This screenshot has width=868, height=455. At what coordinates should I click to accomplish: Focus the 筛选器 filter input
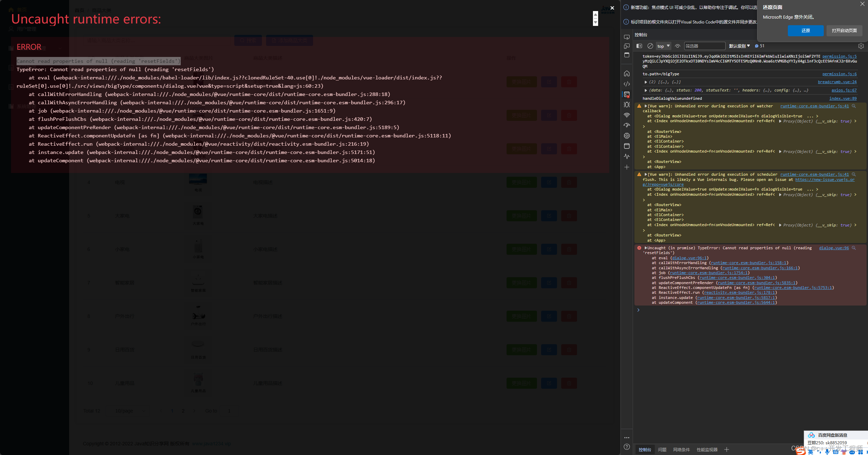704,46
